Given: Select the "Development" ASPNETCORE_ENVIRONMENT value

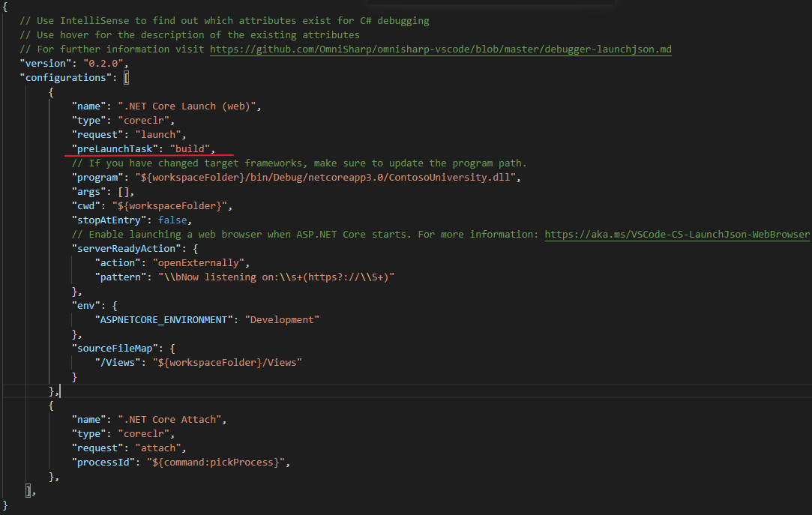Looking at the screenshot, I should tap(280, 319).
